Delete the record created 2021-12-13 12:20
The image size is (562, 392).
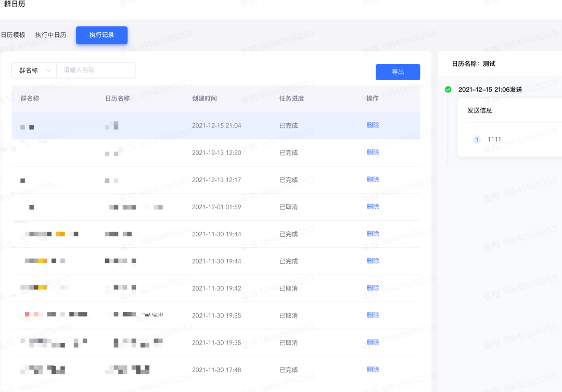373,152
